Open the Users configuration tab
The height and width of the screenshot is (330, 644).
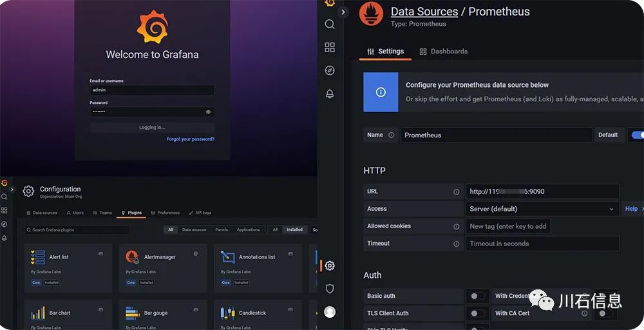click(x=75, y=213)
